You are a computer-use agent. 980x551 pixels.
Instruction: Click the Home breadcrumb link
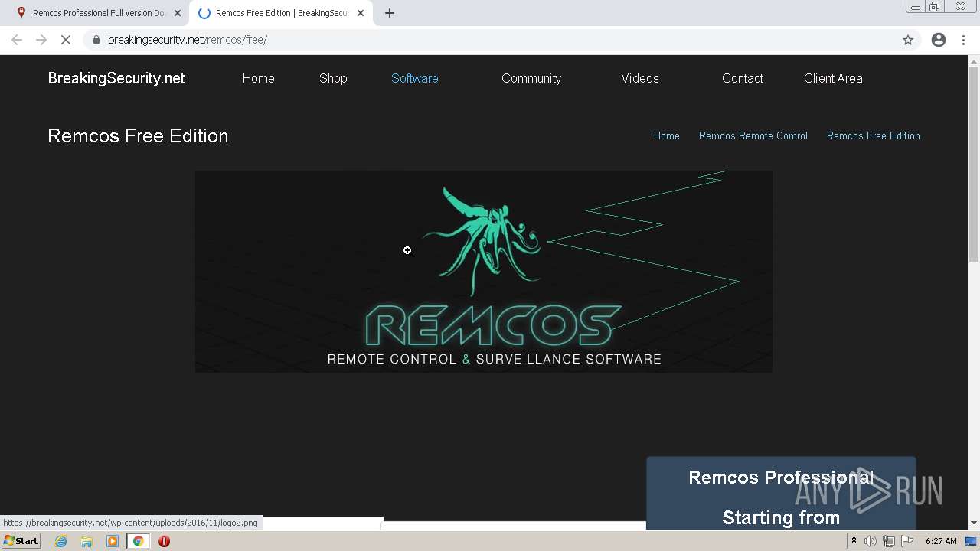point(667,135)
